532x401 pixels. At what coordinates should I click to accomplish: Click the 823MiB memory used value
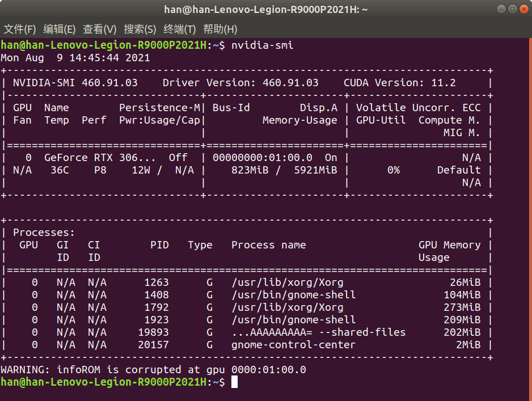click(250, 170)
